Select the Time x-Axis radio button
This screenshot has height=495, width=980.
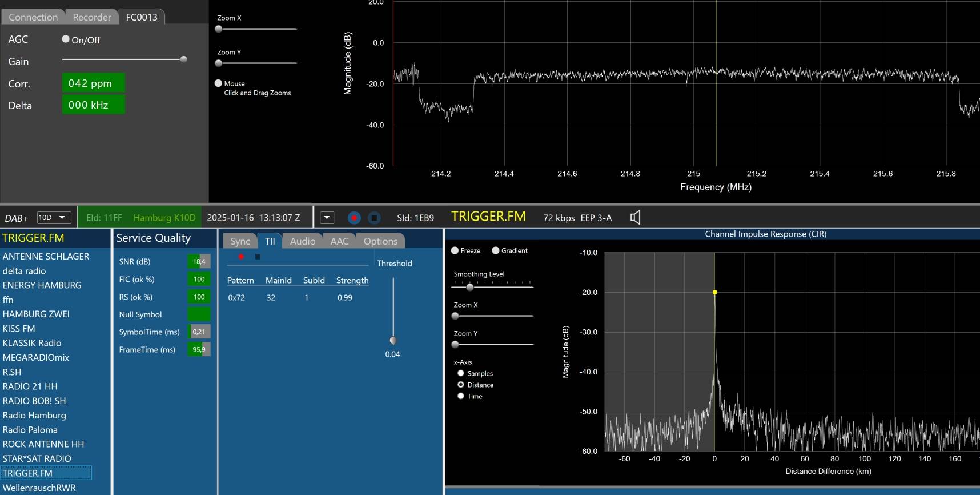coord(461,396)
